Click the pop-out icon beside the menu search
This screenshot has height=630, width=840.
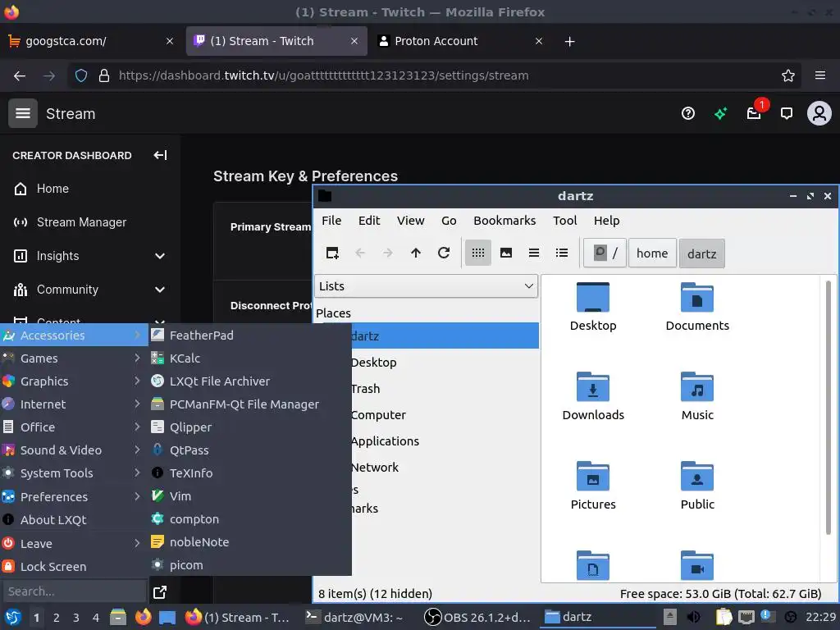pos(160,592)
